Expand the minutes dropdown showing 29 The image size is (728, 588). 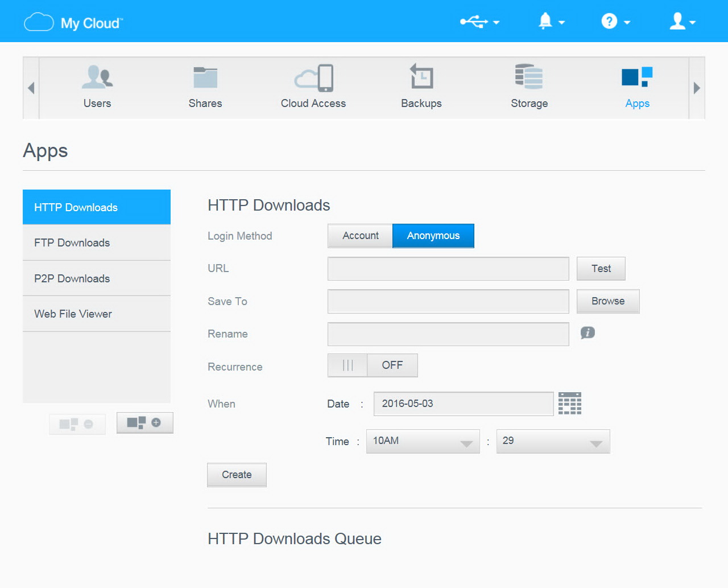pos(553,441)
